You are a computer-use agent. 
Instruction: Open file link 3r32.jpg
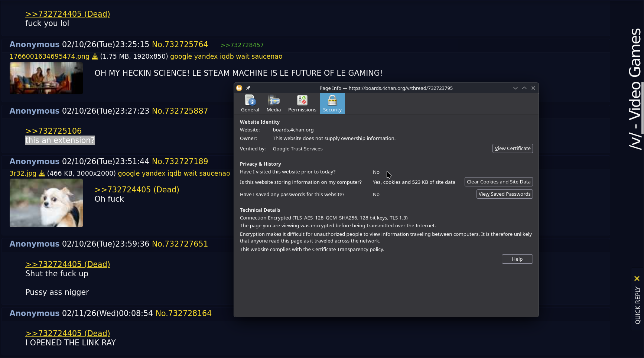coord(23,173)
